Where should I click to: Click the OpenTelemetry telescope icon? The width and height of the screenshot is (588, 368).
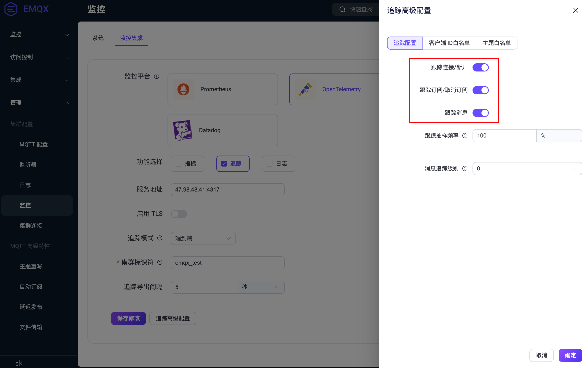[x=305, y=89]
